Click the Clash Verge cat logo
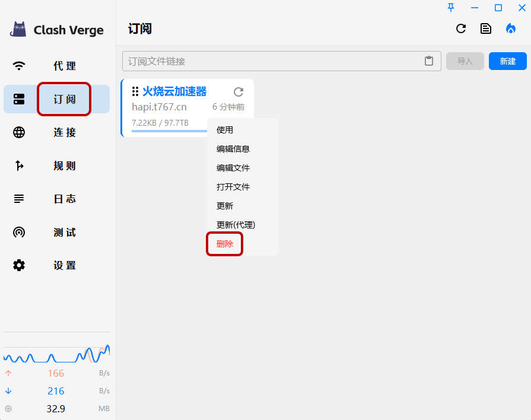Screen dimensions: 531x420 (x=19, y=29)
